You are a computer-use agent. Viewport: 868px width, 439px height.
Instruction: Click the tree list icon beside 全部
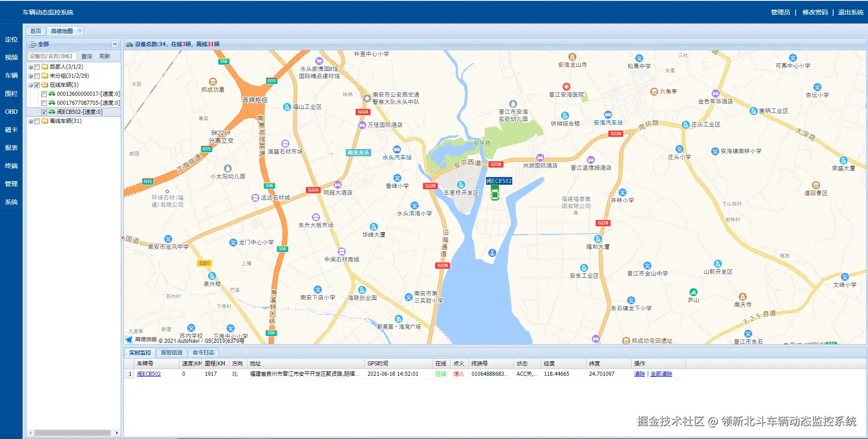[x=33, y=44]
